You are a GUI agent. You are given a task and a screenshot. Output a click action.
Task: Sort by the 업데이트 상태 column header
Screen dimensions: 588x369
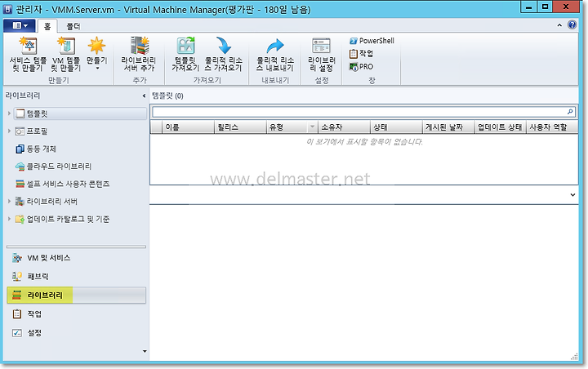click(x=500, y=127)
